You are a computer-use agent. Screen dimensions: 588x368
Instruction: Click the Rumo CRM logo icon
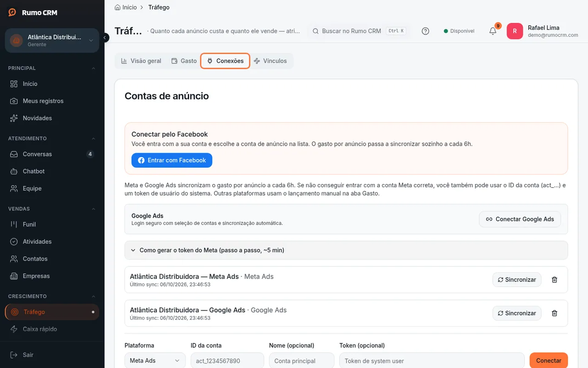click(x=12, y=12)
